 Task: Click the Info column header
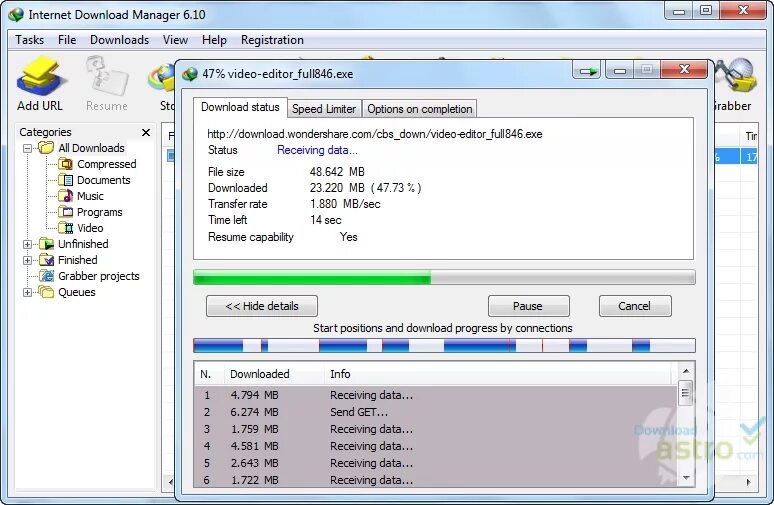coord(499,374)
